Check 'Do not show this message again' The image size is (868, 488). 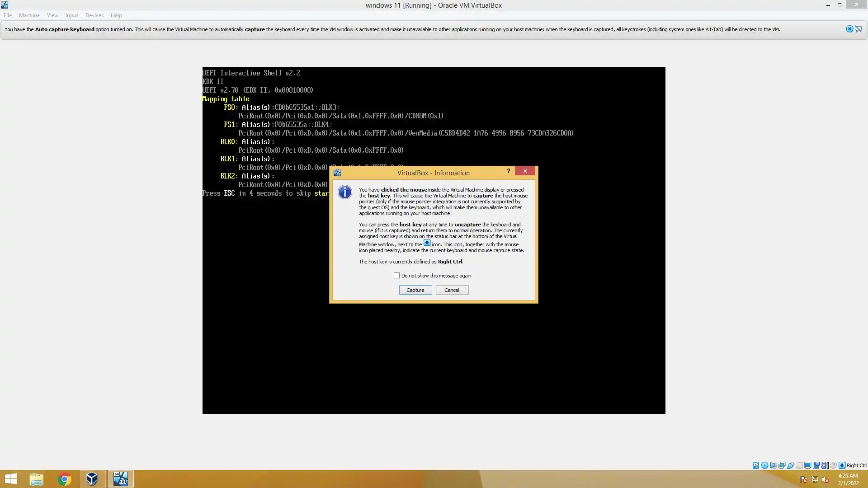[x=396, y=276]
